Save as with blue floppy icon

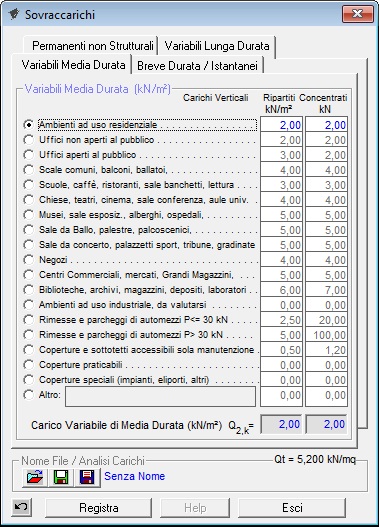87,477
